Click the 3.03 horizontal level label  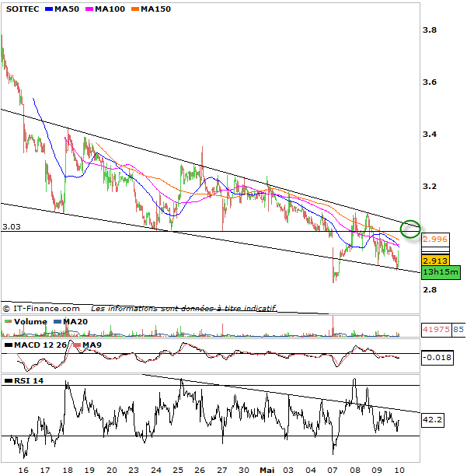11,226
